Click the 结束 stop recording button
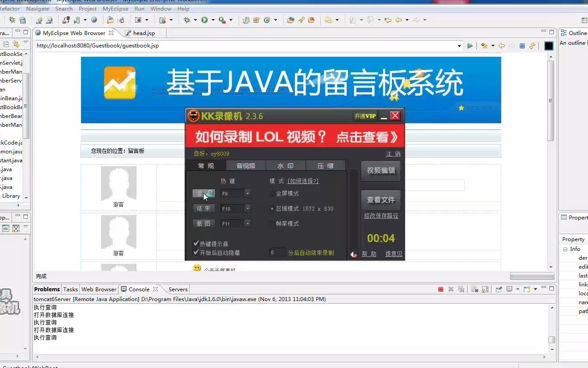The height and width of the screenshot is (368, 588). click(x=204, y=209)
